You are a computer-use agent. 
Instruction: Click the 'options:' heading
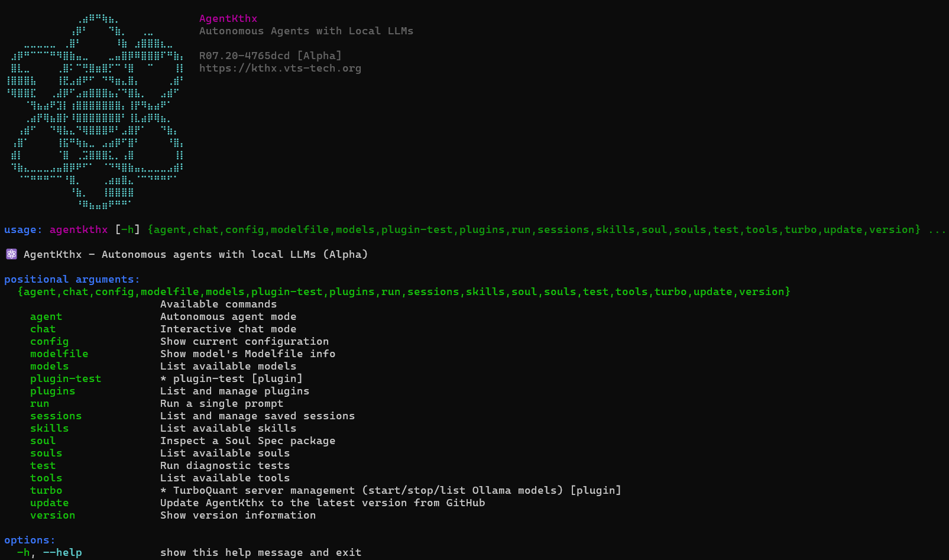click(30, 540)
